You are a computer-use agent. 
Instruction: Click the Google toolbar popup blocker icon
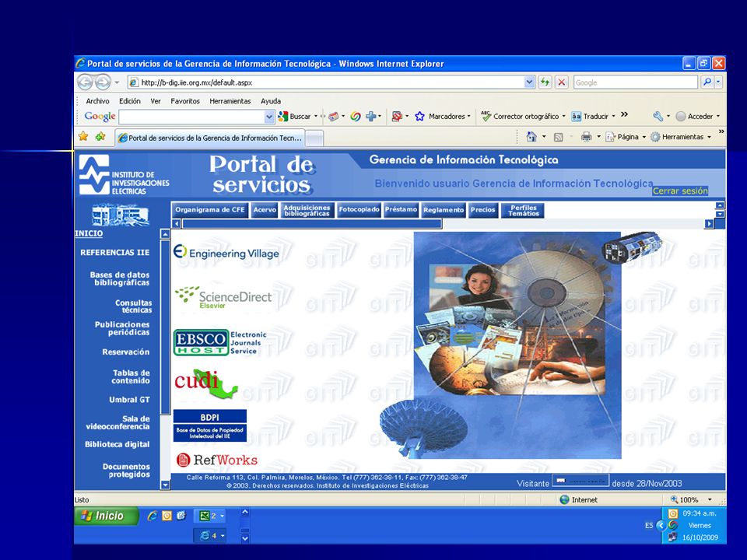[396, 116]
